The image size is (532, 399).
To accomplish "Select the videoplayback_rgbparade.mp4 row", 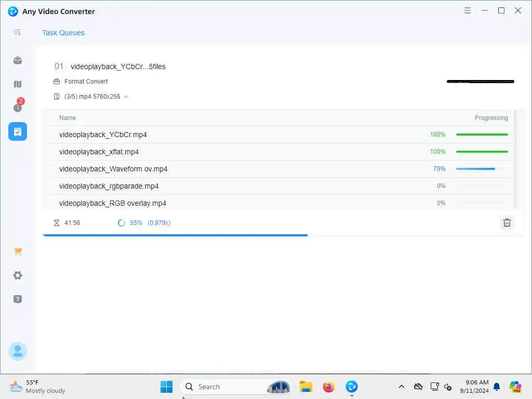I will tap(282, 186).
